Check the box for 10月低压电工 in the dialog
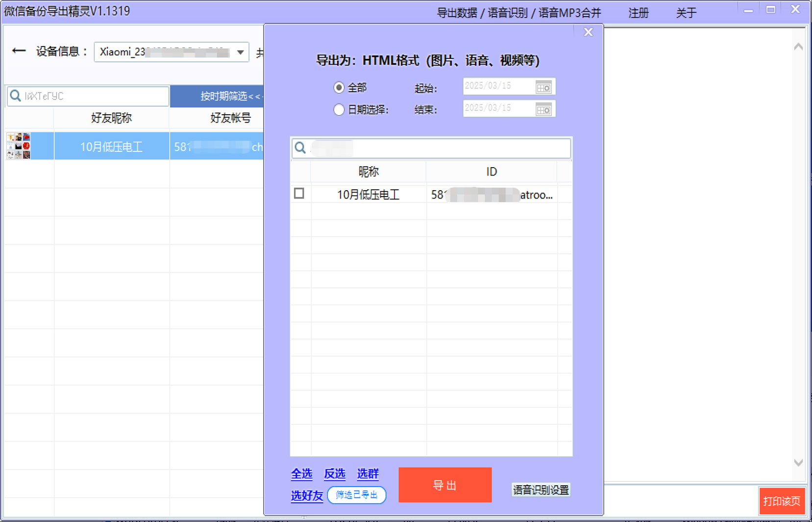The height and width of the screenshot is (522, 812). click(x=299, y=194)
